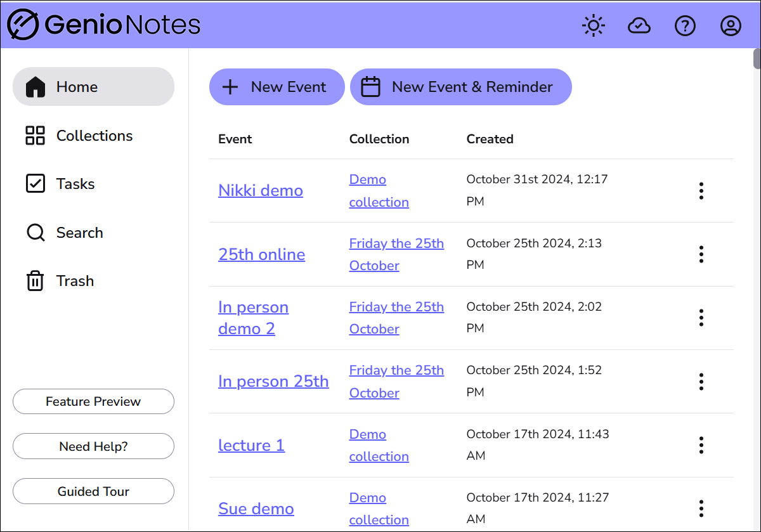Open the help question mark icon

click(x=685, y=26)
